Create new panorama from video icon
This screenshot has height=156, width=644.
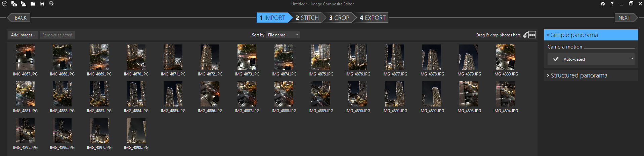click(24, 4)
